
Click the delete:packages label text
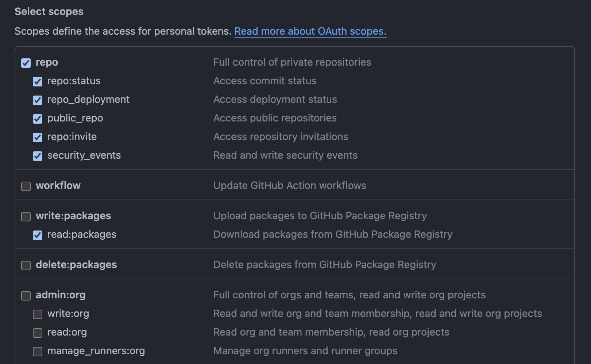click(x=76, y=265)
